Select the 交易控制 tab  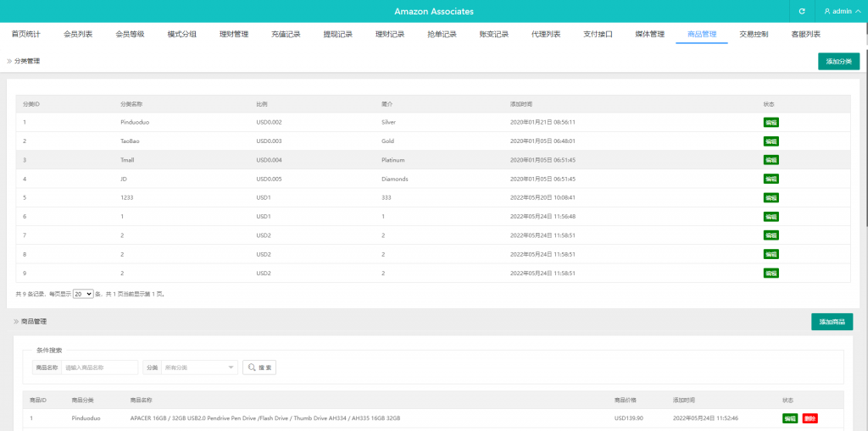pyautogui.click(x=754, y=35)
